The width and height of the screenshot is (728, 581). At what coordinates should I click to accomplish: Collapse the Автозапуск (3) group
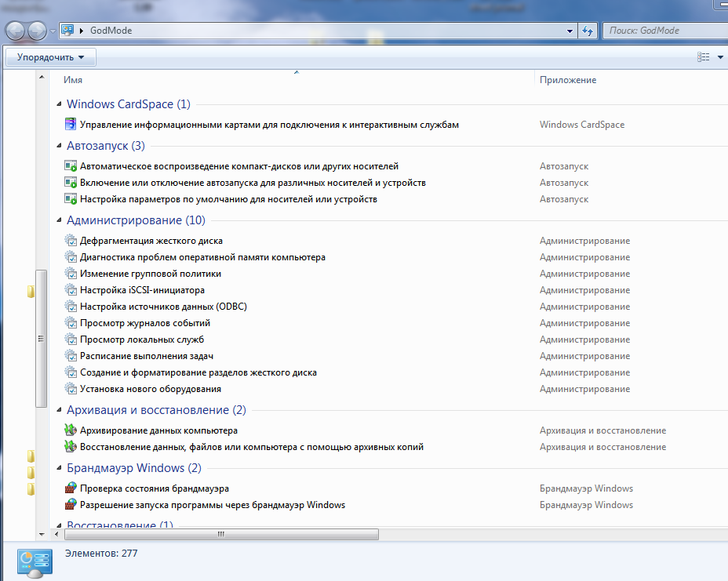click(x=59, y=146)
